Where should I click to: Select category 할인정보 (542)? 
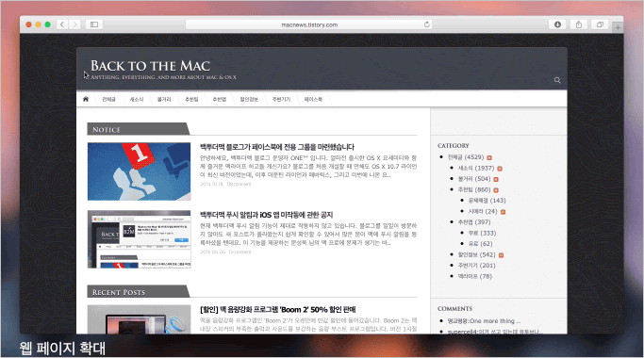coord(477,254)
